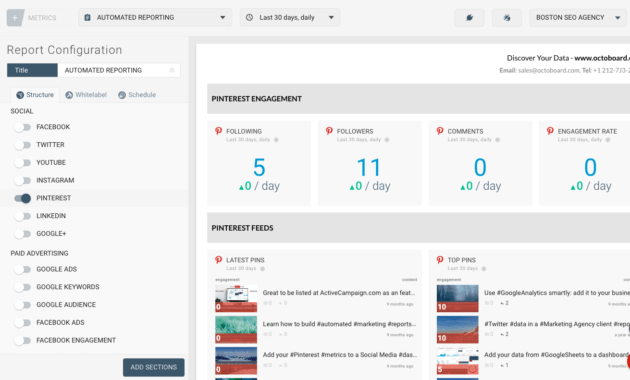Enable the GOOGLE KEYWORDS toggle
The height and width of the screenshot is (380, 630).
tap(22, 287)
